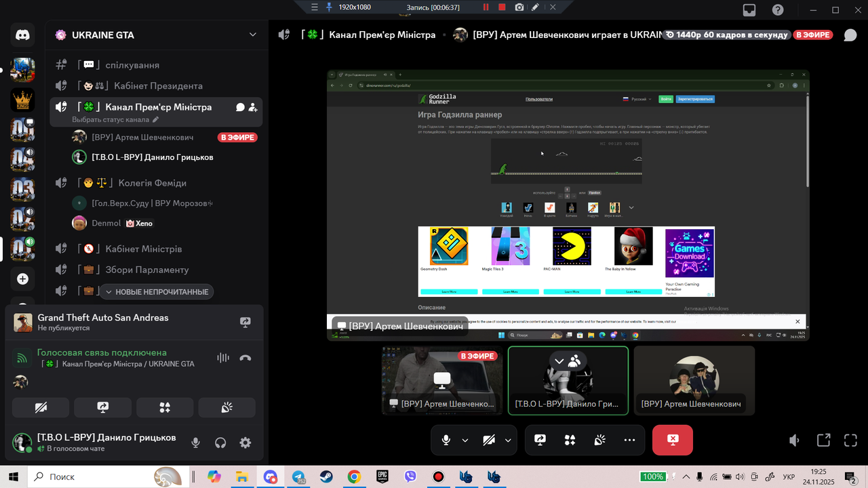Show hidden system tray icons arrow
Screen dimensions: 868x488
pyautogui.click(x=686, y=476)
